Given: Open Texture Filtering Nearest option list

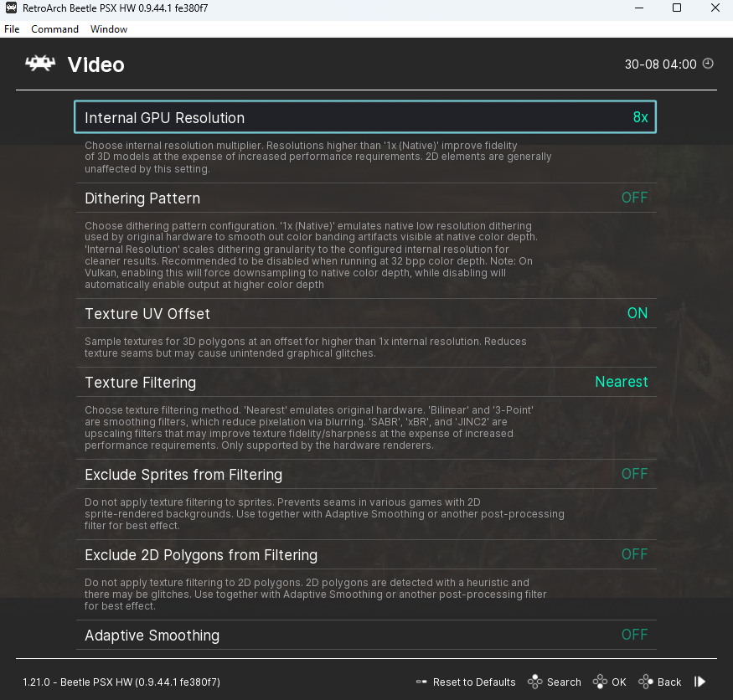Looking at the screenshot, I should [x=622, y=382].
